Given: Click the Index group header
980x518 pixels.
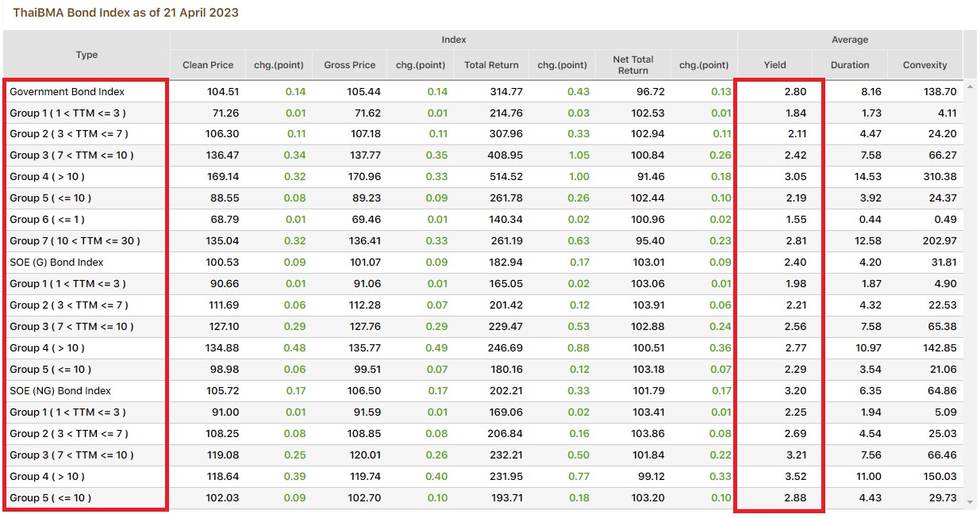Looking at the screenshot, I should tap(452, 39).
